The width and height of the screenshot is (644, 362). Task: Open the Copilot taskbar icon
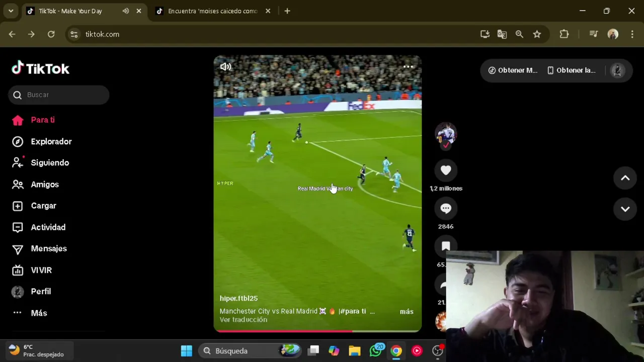(334, 351)
